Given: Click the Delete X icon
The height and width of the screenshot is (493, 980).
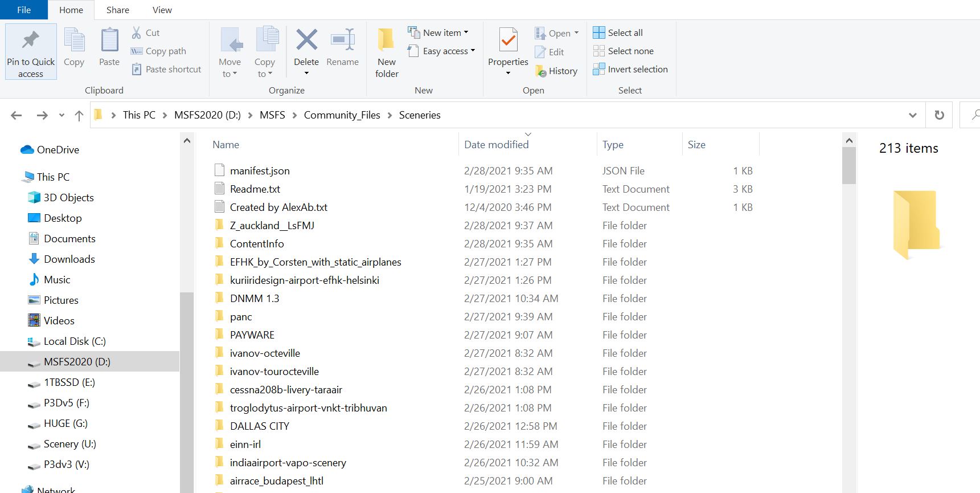Looking at the screenshot, I should [x=306, y=40].
